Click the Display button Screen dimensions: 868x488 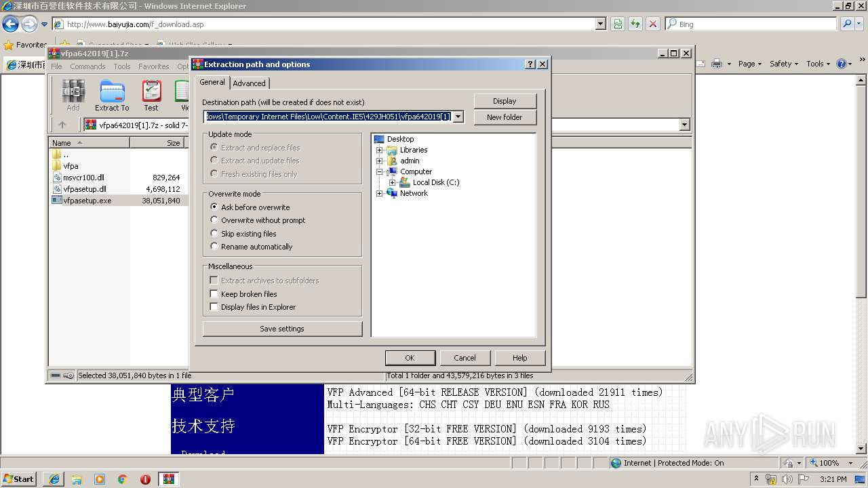505,101
